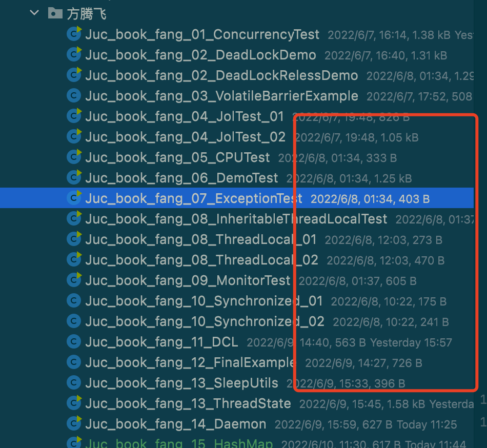
Task: Select Juc_book_fang_02_DeadLockRelessDemo file
Action: click(x=221, y=75)
